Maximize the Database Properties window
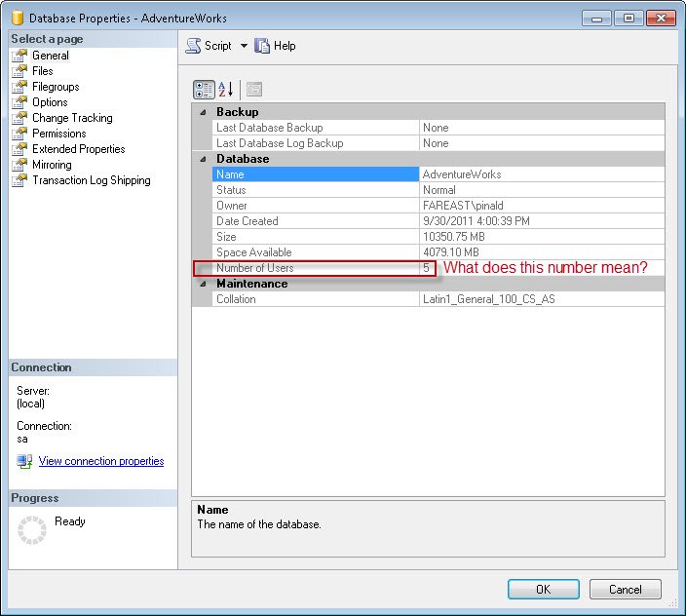 (x=629, y=19)
